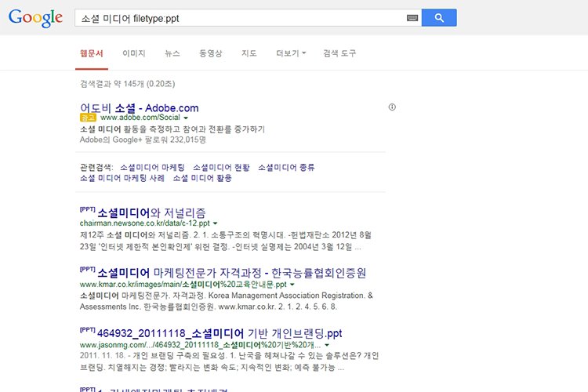The height and width of the screenshot is (392, 588).
Task: Click the snippet dated 2011. 11. 18.
Action: (229, 361)
